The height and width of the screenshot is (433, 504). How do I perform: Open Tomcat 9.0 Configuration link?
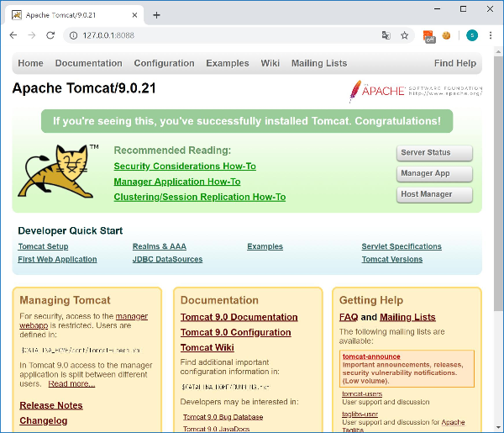235,332
